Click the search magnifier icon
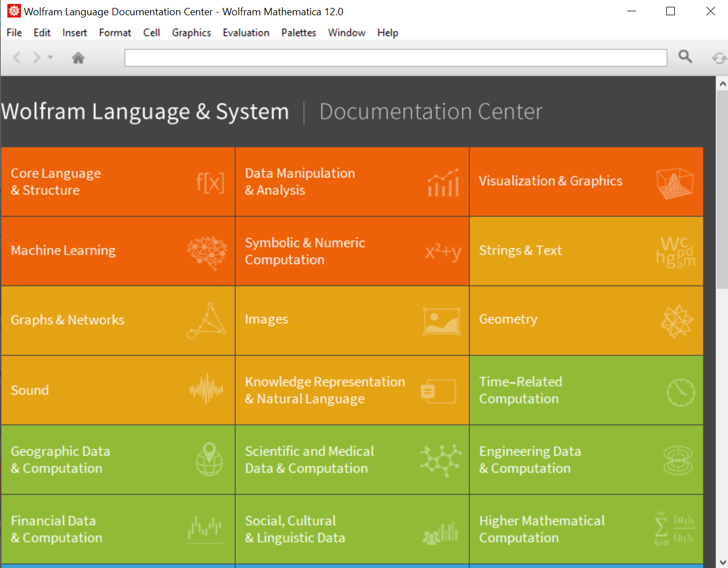 click(x=685, y=57)
